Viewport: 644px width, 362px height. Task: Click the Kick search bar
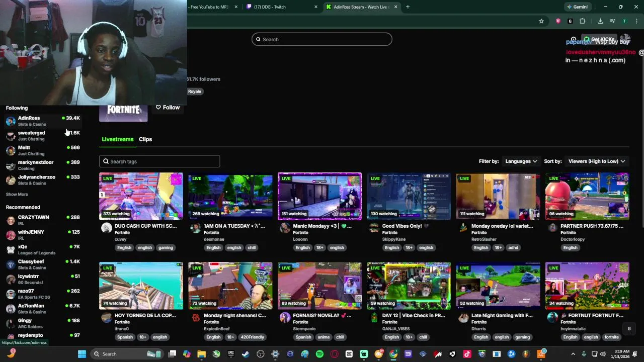[x=322, y=39]
